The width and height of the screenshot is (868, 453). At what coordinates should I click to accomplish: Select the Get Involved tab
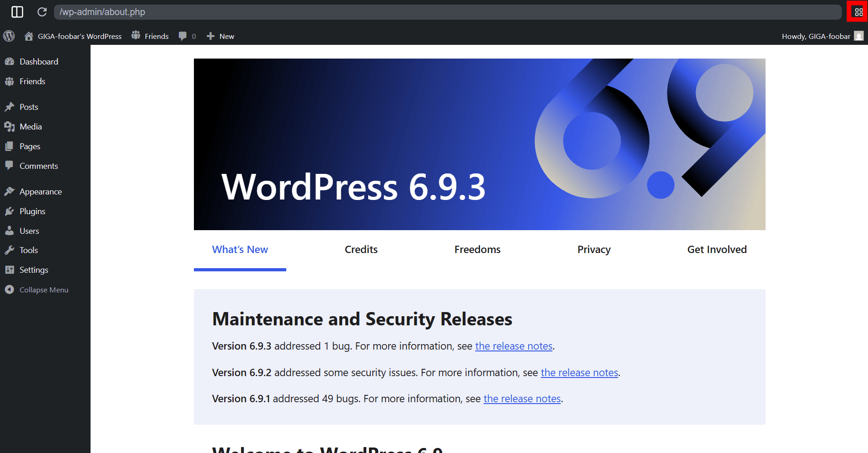[717, 250]
